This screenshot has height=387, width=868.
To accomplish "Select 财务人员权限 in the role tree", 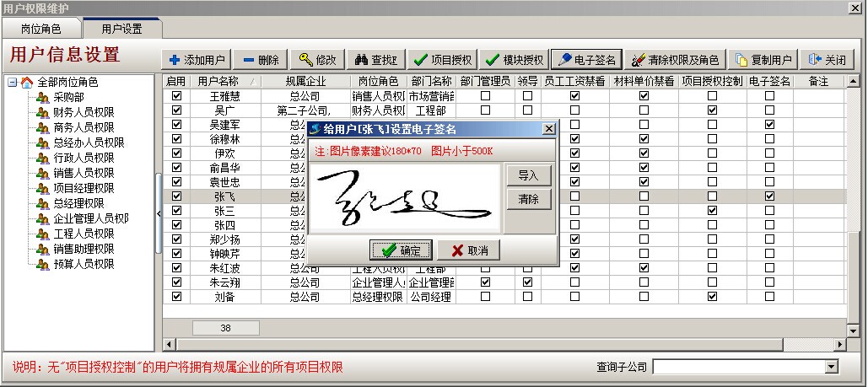I will (x=84, y=112).
